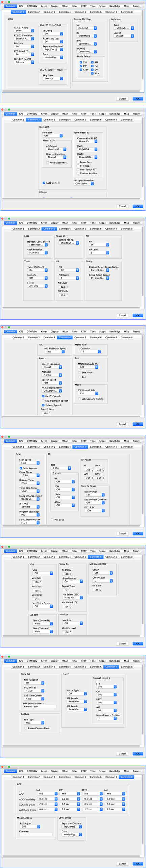Open the NR Level dropdown
The width and height of the screenshot is (146, 868).
click(99, 253)
